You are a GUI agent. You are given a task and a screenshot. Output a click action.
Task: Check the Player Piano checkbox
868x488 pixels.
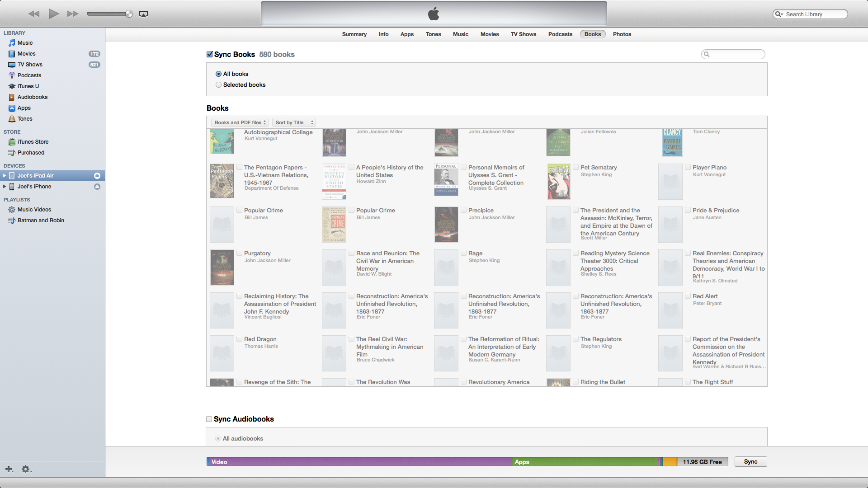(688, 167)
